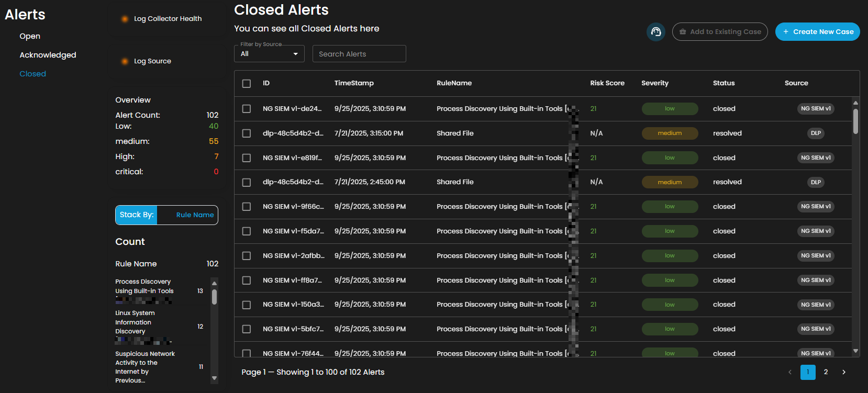Go to page 2 of alerts
Image resolution: width=868 pixels, height=393 pixels.
tap(826, 372)
